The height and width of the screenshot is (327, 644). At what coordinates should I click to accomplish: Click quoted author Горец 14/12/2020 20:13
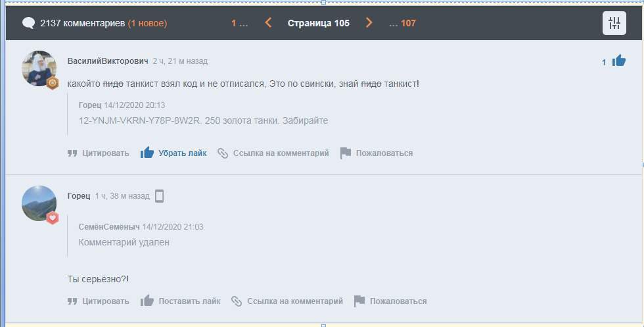[122, 105]
